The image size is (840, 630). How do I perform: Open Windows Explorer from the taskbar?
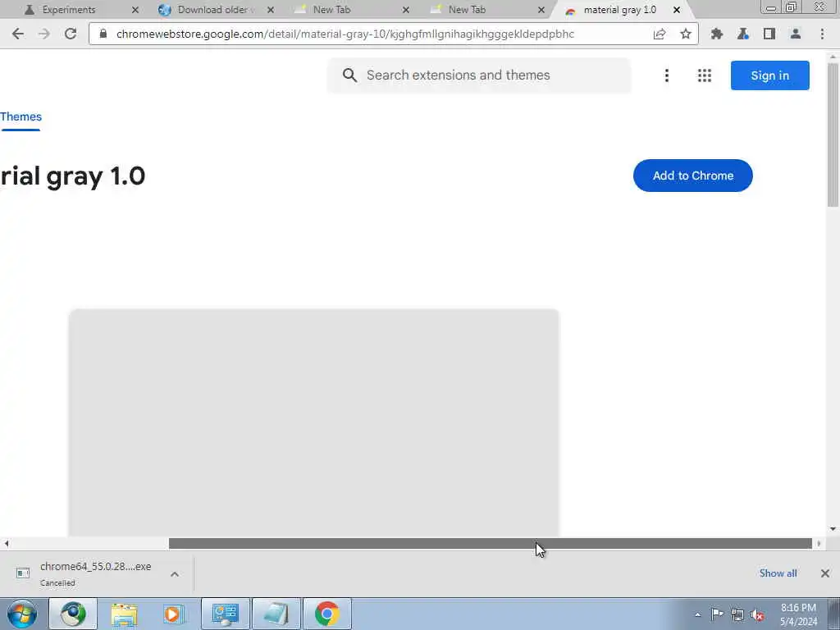click(x=125, y=614)
